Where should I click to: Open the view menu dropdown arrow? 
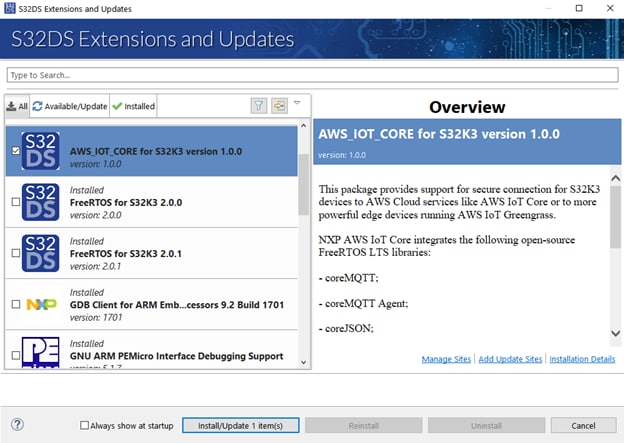(x=296, y=103)
